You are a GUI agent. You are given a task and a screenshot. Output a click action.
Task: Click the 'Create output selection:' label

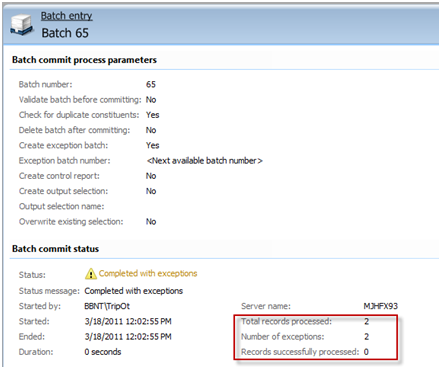coord(63,191)
